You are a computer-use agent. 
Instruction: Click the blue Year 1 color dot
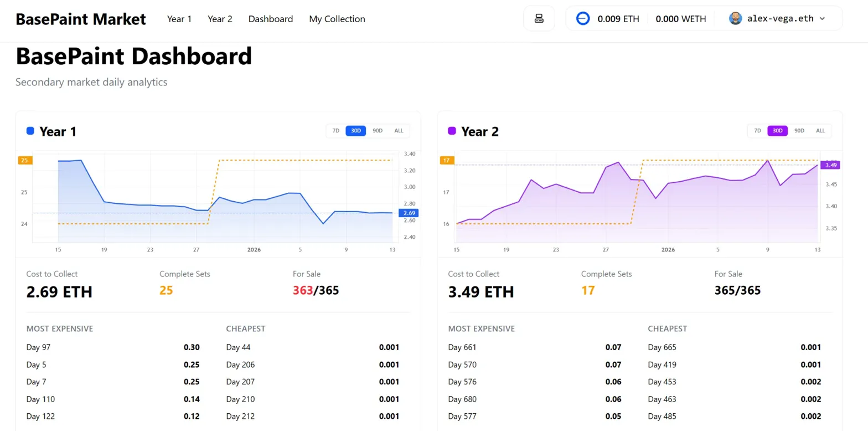click(30, 131)
